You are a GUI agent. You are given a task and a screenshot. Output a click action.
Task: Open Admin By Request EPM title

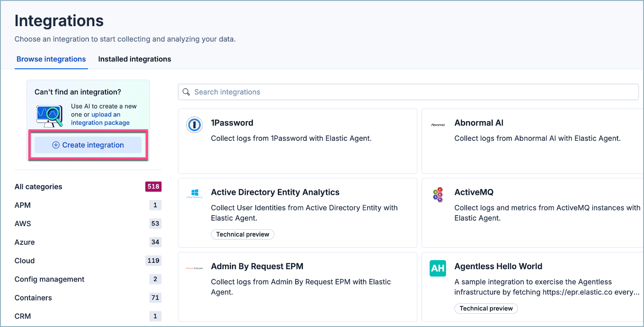point(257,266)
